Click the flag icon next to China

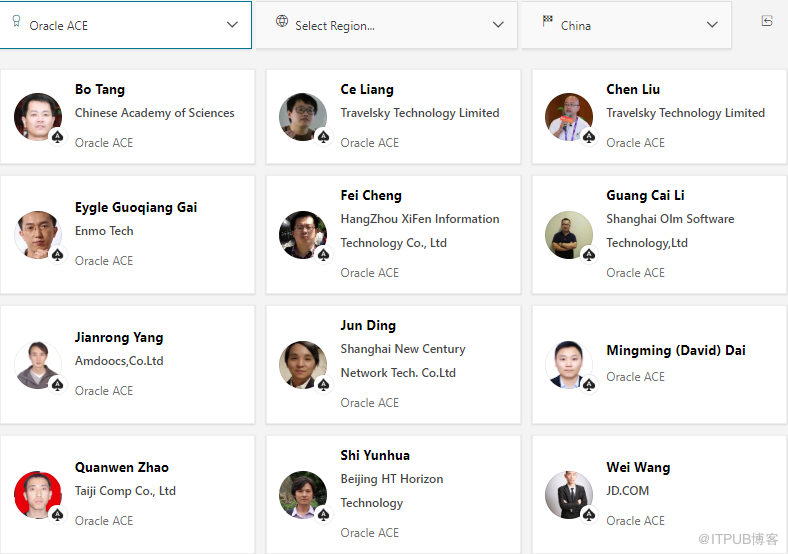tap(547, 22)
